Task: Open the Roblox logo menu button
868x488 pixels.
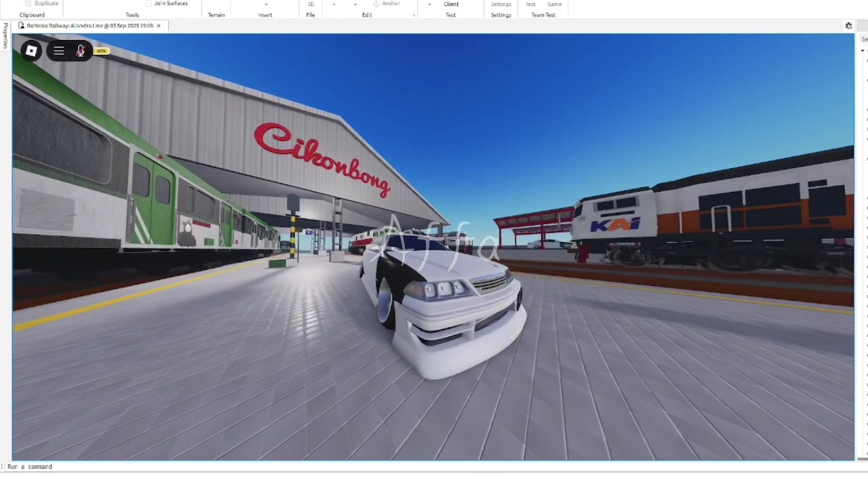Action: (31, 51)
